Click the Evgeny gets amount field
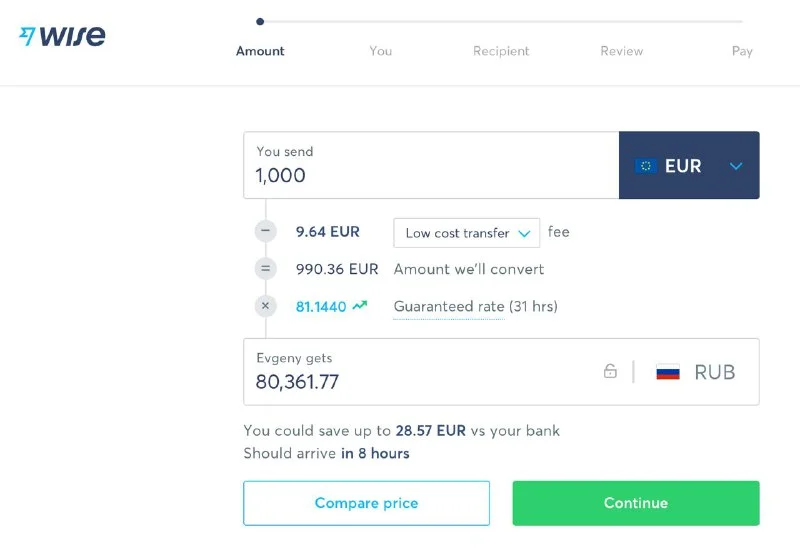 pyautogui.click(x=420, y=382)
